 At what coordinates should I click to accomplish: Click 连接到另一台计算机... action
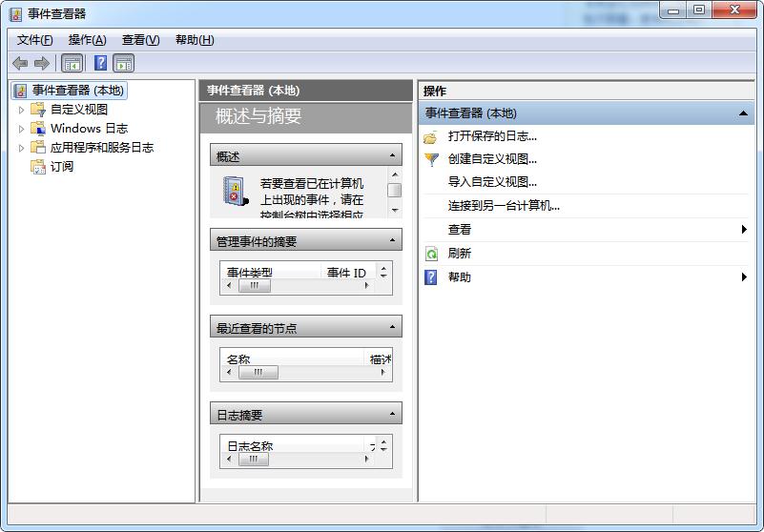tap(504, 206)
